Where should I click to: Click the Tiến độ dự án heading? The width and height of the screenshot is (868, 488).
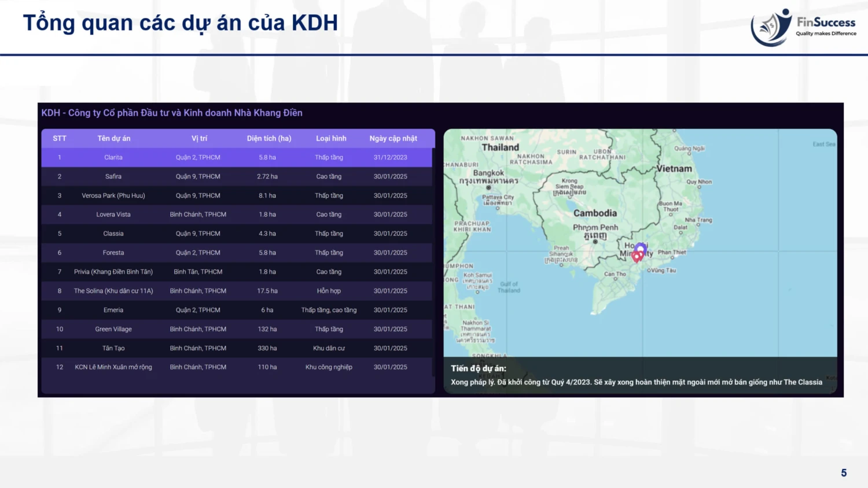pos(479,368)
